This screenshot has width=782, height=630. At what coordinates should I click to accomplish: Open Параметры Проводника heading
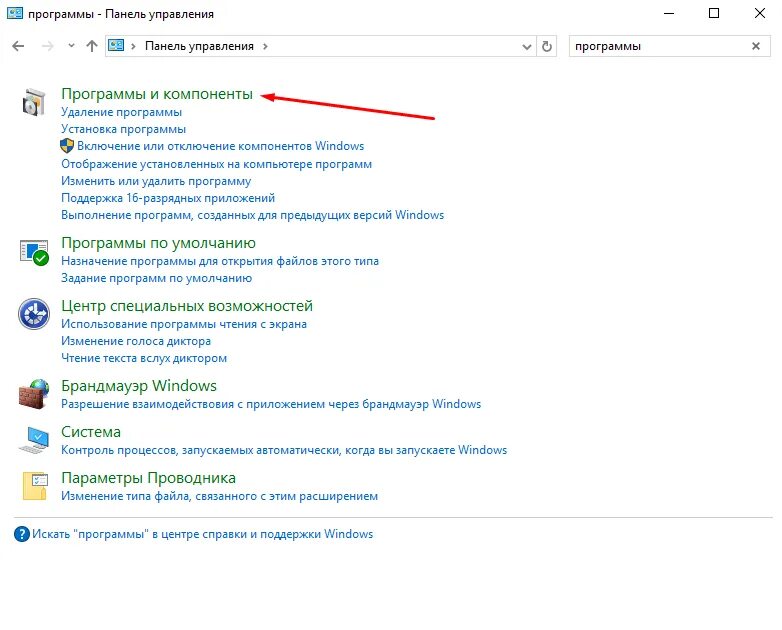pos(148,478)
